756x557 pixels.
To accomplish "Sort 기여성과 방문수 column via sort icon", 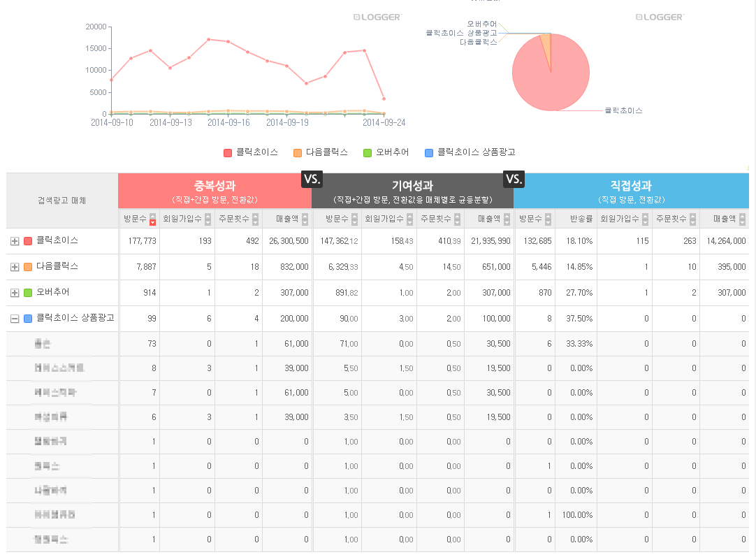I will 354,219.
